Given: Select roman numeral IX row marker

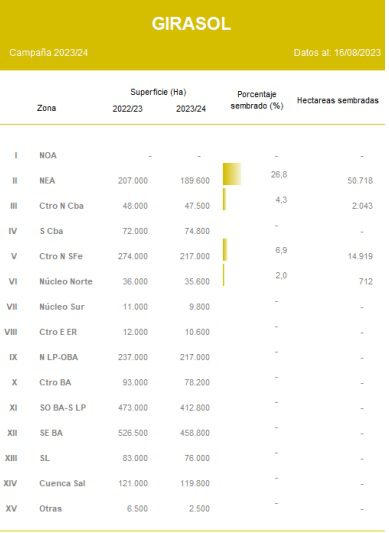Looking at the screenshot, I should click(13, 357).
